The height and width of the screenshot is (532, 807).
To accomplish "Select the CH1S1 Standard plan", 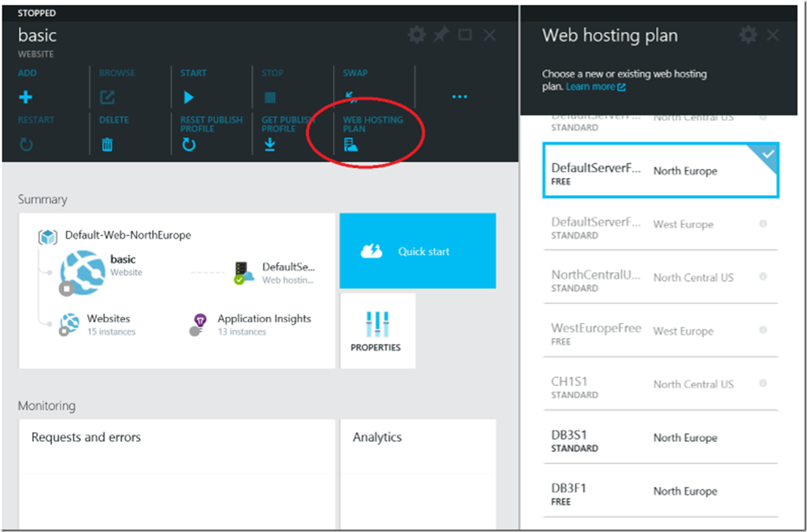I will pos(660,384).
